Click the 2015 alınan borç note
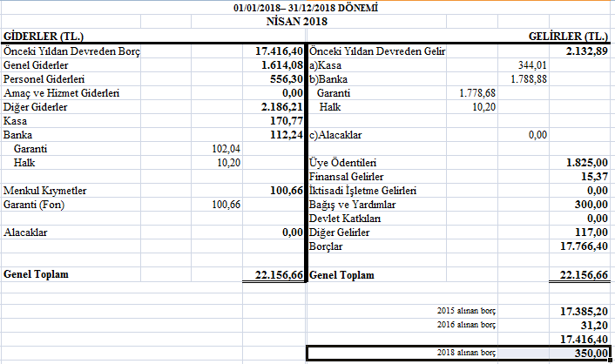This screenshot has height=364, width=615. 466,311
